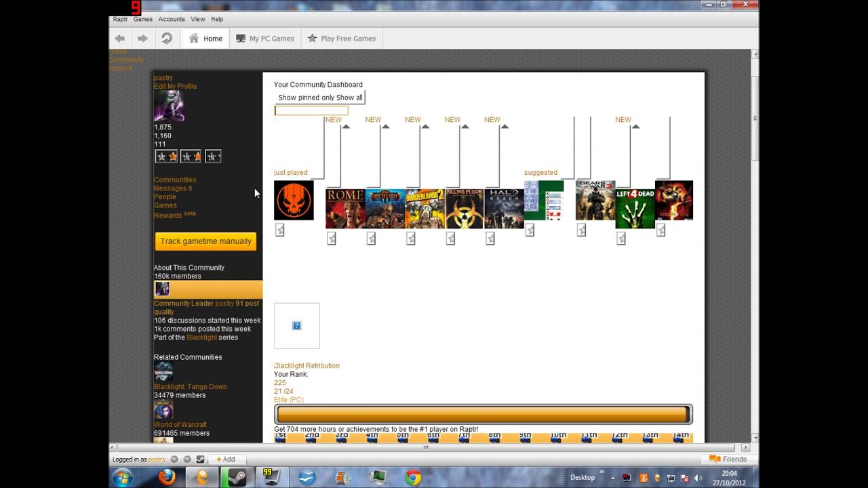Open the Torchlight II game cover
This screenshot has width=868, height=488.
[385, 209]
